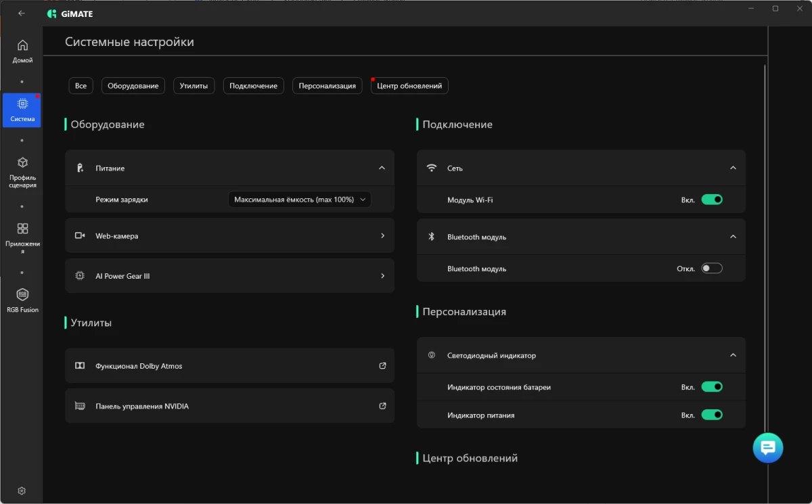
Task: Collapse Светодиодный индикатор section chevron
Action: coord(733,355)
